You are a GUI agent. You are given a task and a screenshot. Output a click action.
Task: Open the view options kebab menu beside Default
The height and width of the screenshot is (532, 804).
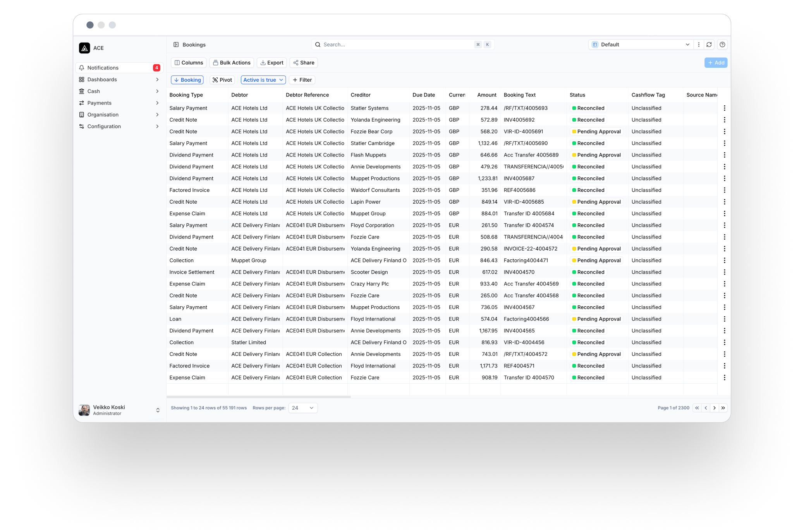pyautogui.click(x=699, y=45)
